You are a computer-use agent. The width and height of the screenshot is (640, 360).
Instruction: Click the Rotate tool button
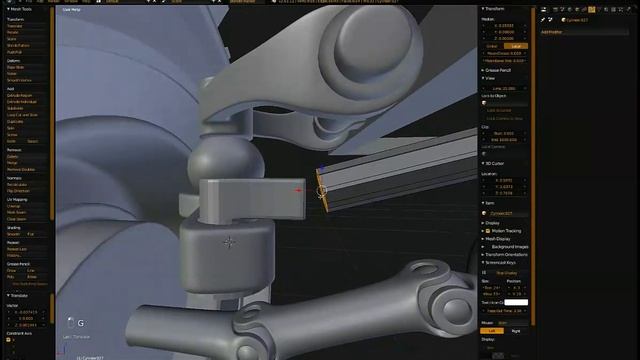(27, 33)
